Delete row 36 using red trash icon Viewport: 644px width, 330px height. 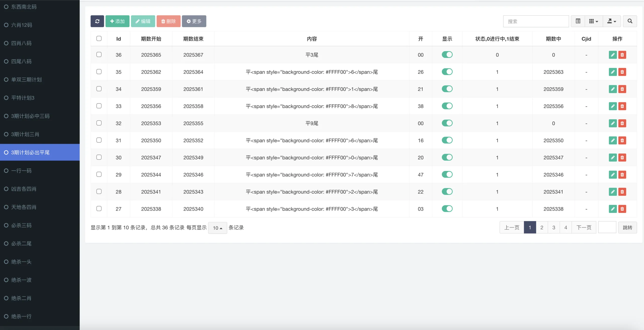click(x=622, y=55)
